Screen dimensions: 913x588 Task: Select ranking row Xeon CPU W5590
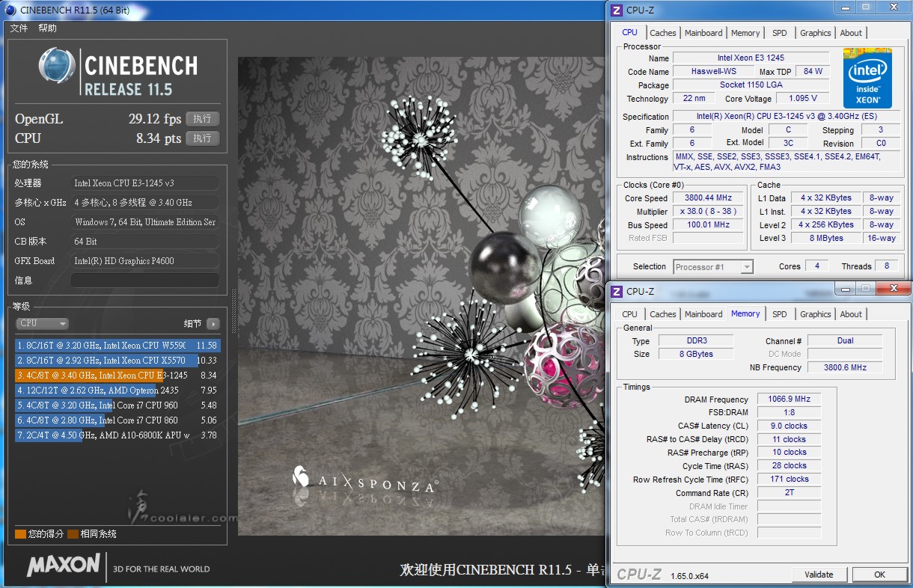pos(117,346)
